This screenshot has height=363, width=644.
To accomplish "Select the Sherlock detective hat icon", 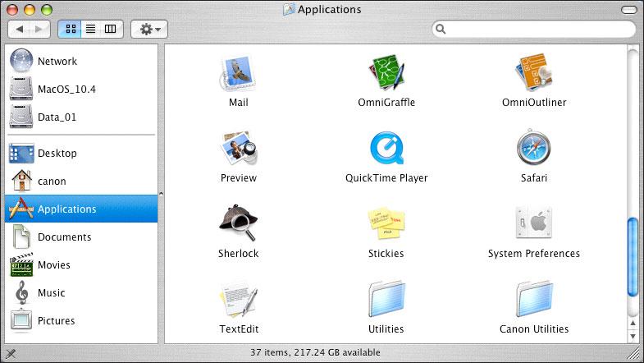I will tap(238, 223).
